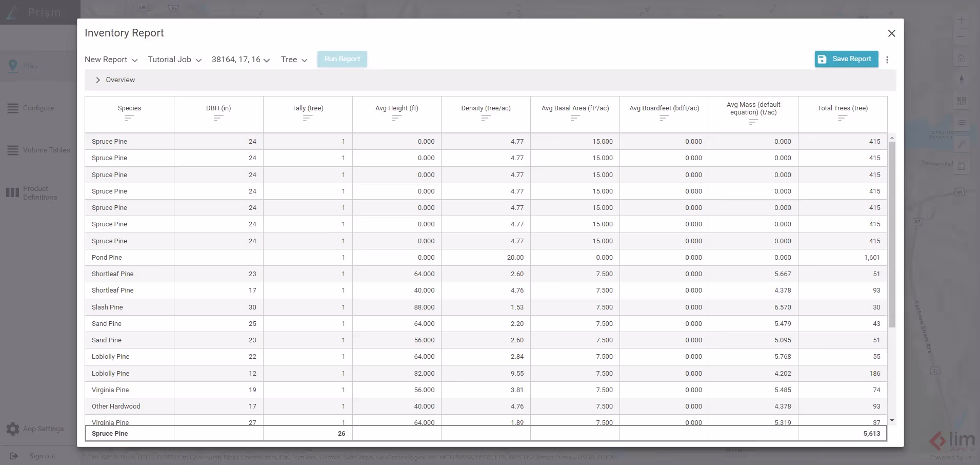The image size is (980, 465).
Task: Open Configure in the sidebar menu
Action: click(38, 108)
